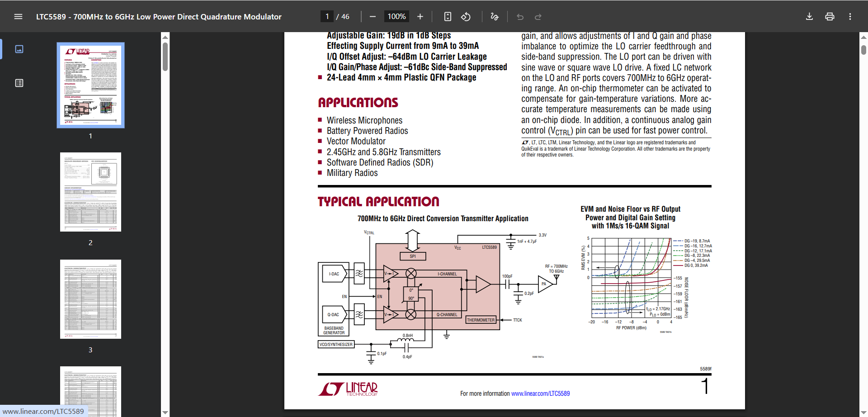Image resolution: width=868 pixels, height=417 pixels.
Task: Edit the page number field
Action: [327, 17]
